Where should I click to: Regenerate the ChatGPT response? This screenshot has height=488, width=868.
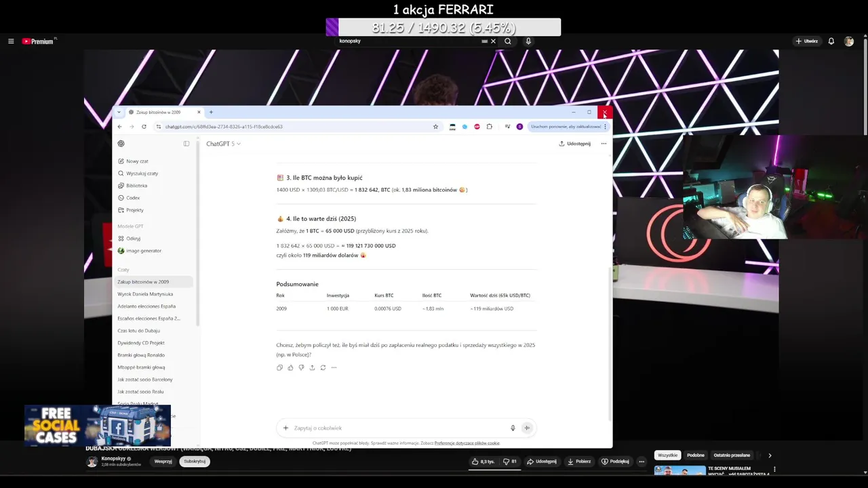click(323, 367)
